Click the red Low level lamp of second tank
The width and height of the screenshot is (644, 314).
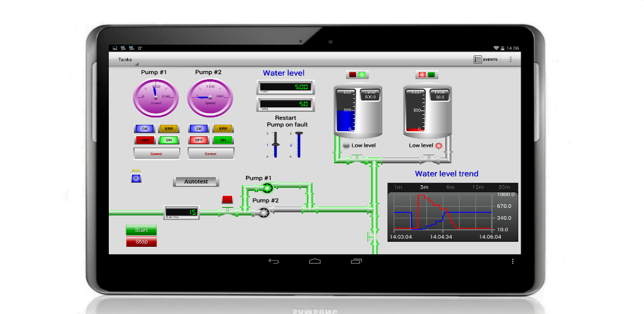[x=438, y=146]
